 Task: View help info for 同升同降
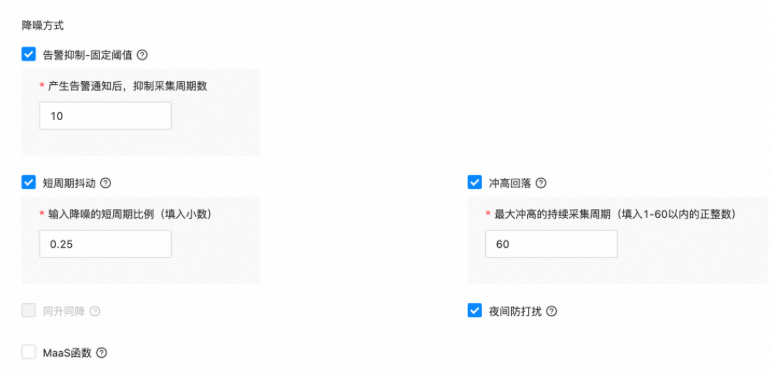coord(95,311)
